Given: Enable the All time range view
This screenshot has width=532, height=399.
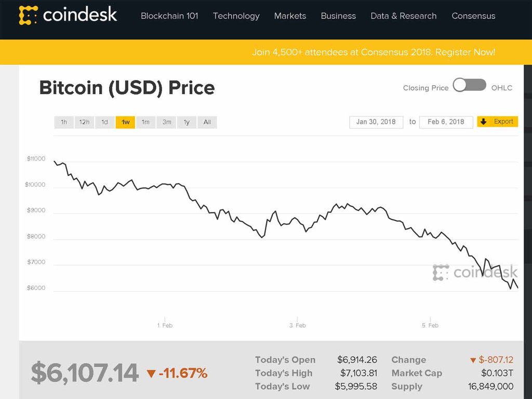Looking at the screenshot, I should tap(207, 122).
